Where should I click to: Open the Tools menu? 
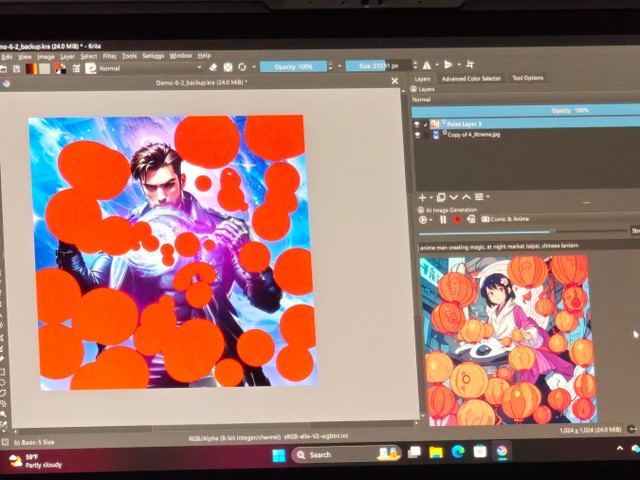click(x=129, y=56)
